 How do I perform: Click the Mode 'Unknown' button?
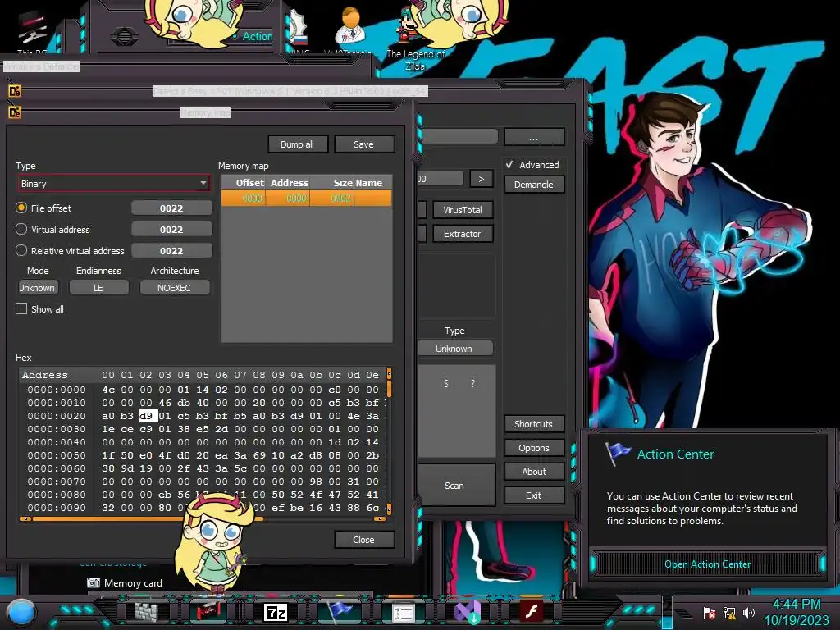pos(38,288)
